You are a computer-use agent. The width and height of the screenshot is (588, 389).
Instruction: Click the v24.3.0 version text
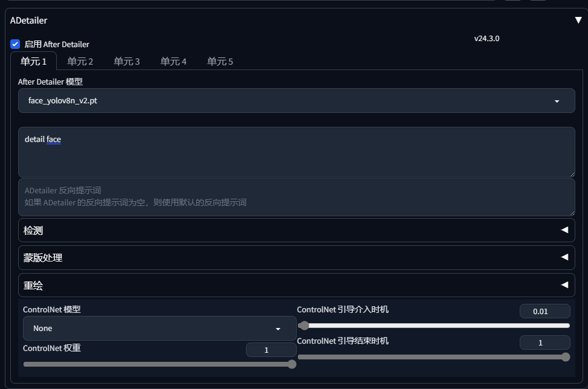486,38
